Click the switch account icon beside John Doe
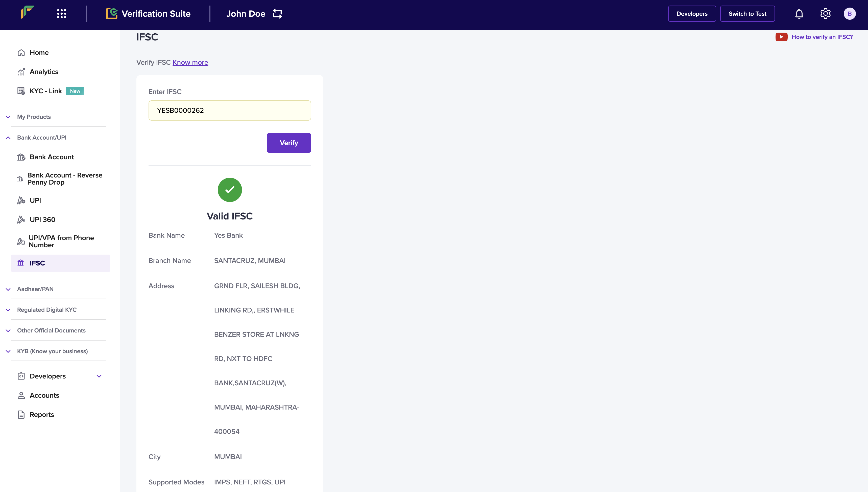This screenshot has height=492, width=868. (278, 13)
